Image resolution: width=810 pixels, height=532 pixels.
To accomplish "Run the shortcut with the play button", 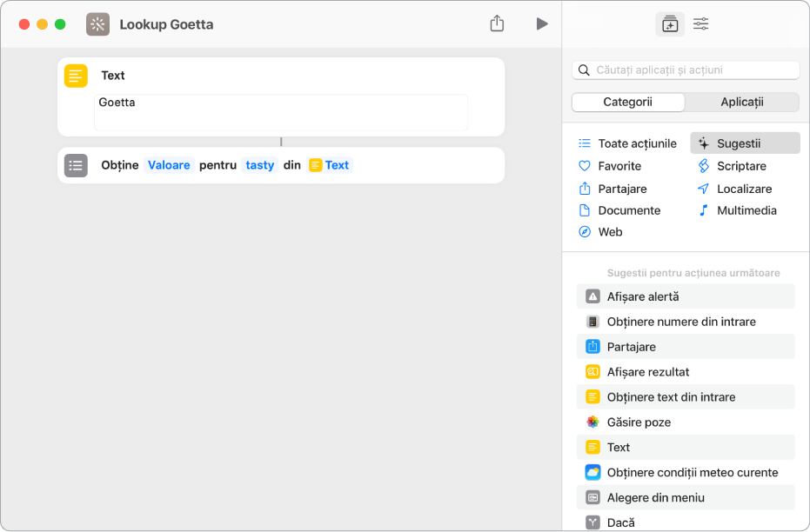I will 542,23.
